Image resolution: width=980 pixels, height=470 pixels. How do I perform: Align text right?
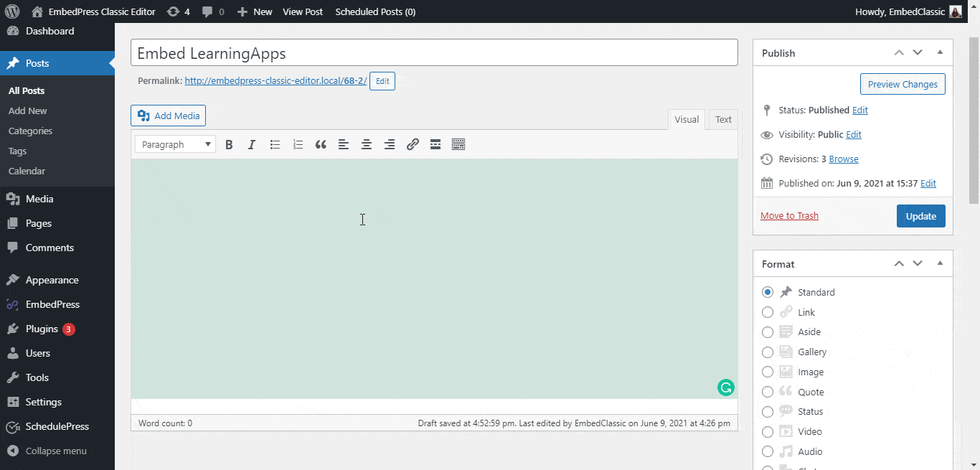pyautogui.click(x=390, y=144)
